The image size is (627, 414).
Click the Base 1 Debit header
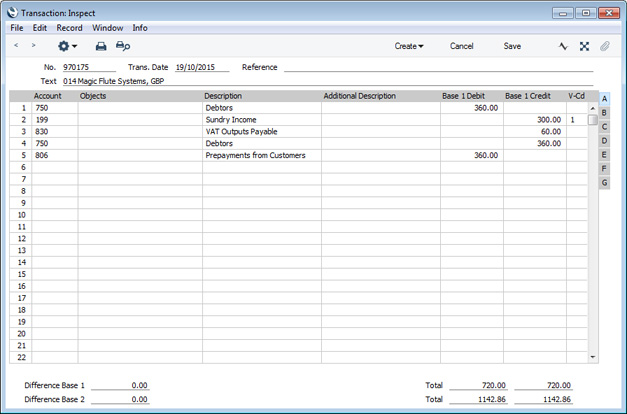pyautogui.click(x=463, y=96)
